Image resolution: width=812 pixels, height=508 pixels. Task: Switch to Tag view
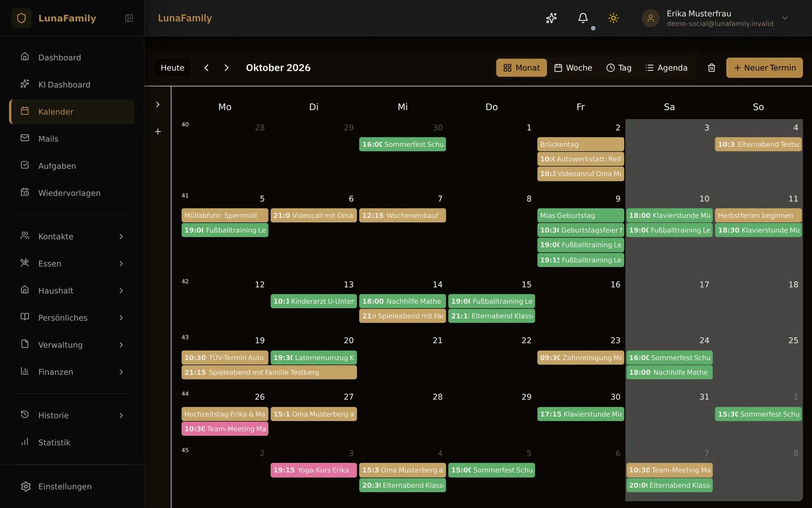(619, 68)
